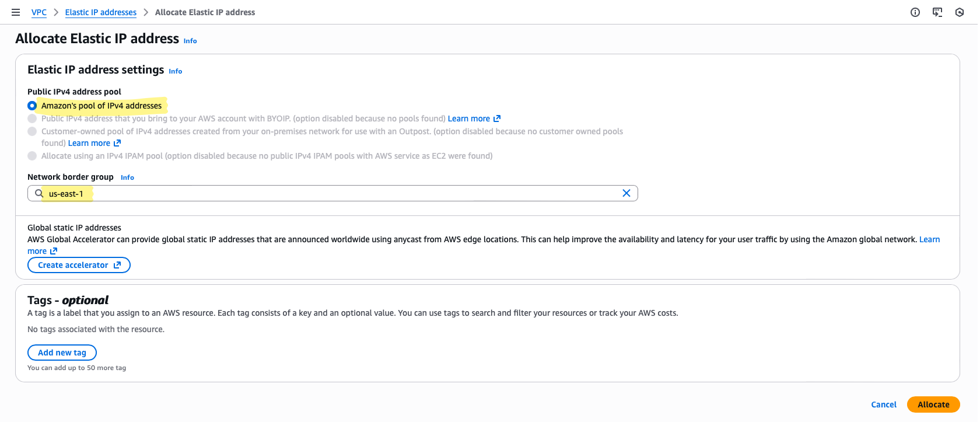
Task: Cancel the Elastic IP allocation
Action: pyautogui.click(x=884, y=404)
